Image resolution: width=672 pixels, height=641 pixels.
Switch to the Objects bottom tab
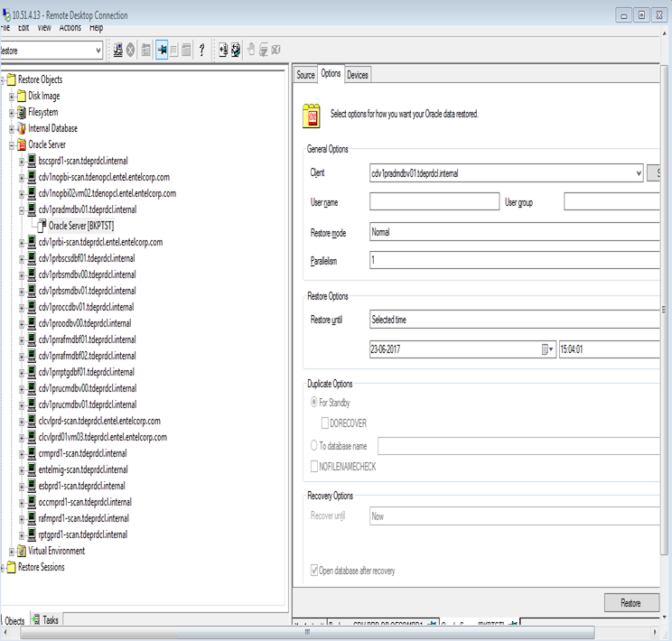pyautogui.click(x=14, y=620)
